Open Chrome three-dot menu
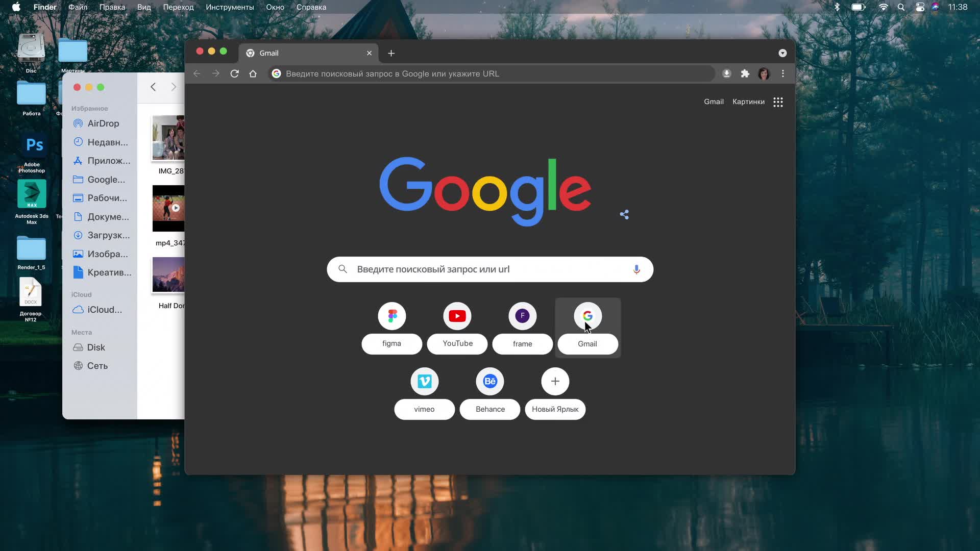The width and height of the screenshot is (980, 551). point(783,73)
